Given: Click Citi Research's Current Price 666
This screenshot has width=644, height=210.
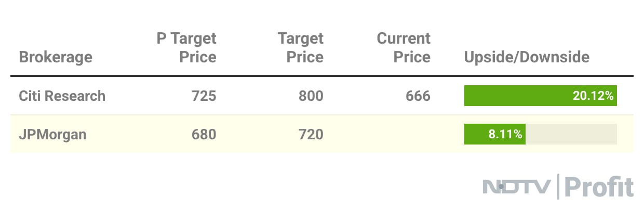Looking at the screenshot, I should point(418,96).
